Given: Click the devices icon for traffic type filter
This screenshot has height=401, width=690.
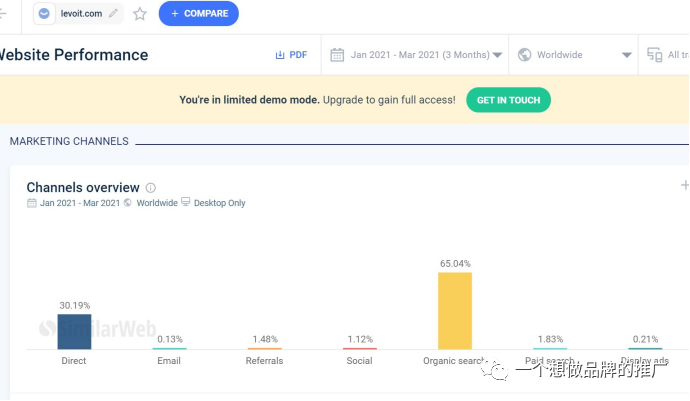Looking at the screenshot, I should pos(654,55).
